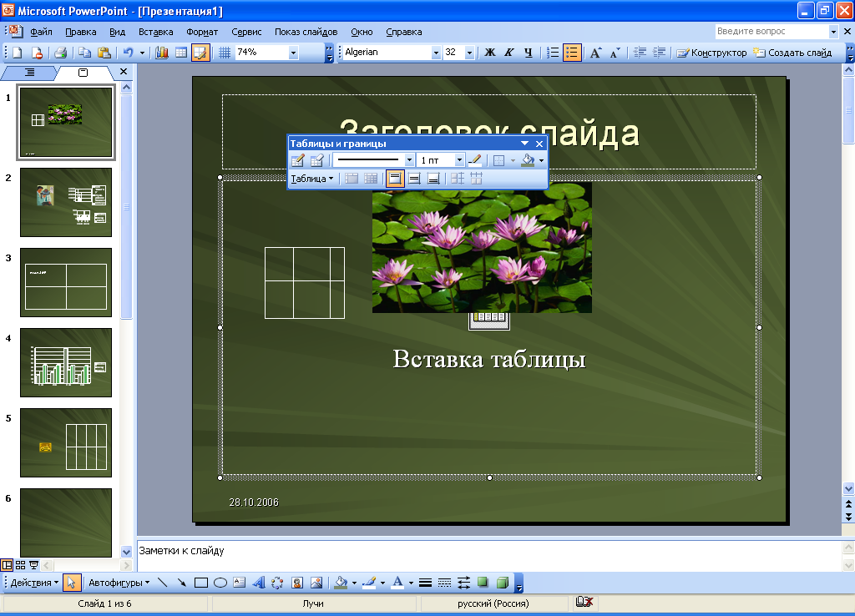This screenshot has width=855, height=616.
Task: Insert a chart via toolbar icon
Action: coord(161,53)
